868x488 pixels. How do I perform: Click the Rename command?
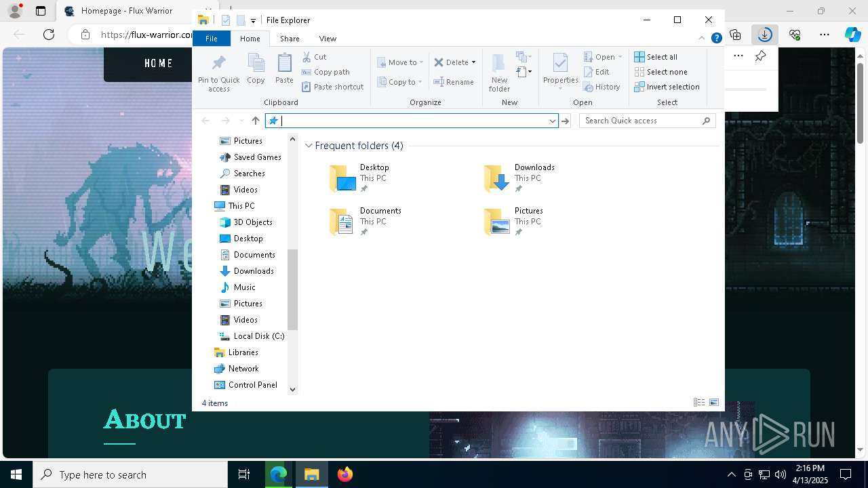pyautogui.click(x=454, y=82)
